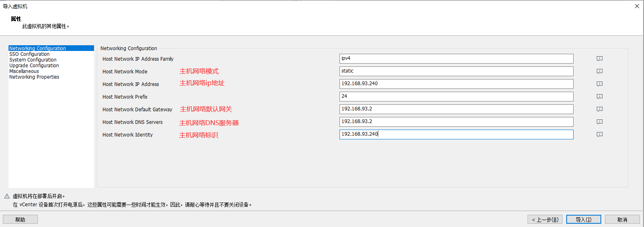Open info icon for Host Network IP Address
Image resolution: width=644 pixels, height=227 pixels.
600,84
